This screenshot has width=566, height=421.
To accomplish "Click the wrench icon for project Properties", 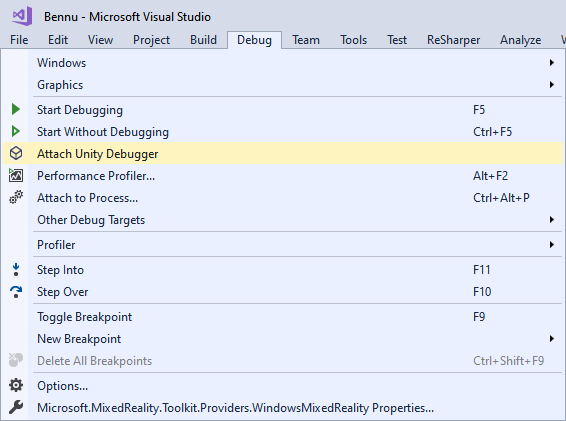I will click(16, 407).
